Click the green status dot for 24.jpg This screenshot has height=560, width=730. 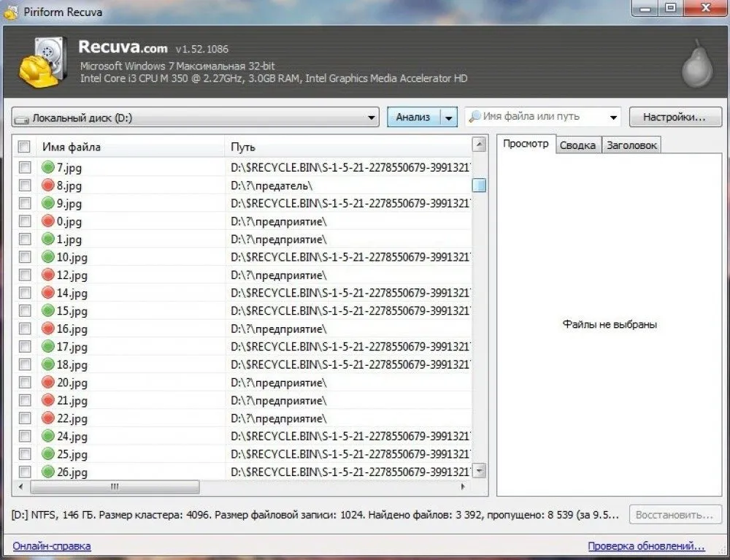pyautogui.click(x=48, y=436)
